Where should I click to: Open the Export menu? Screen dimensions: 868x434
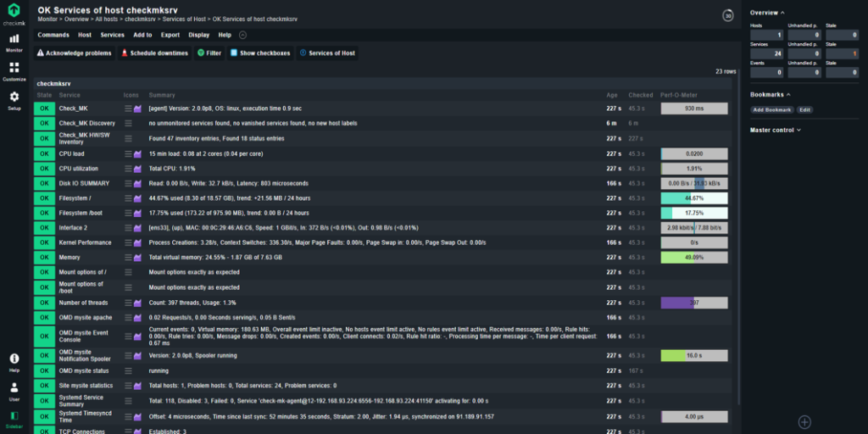[170, 35]
